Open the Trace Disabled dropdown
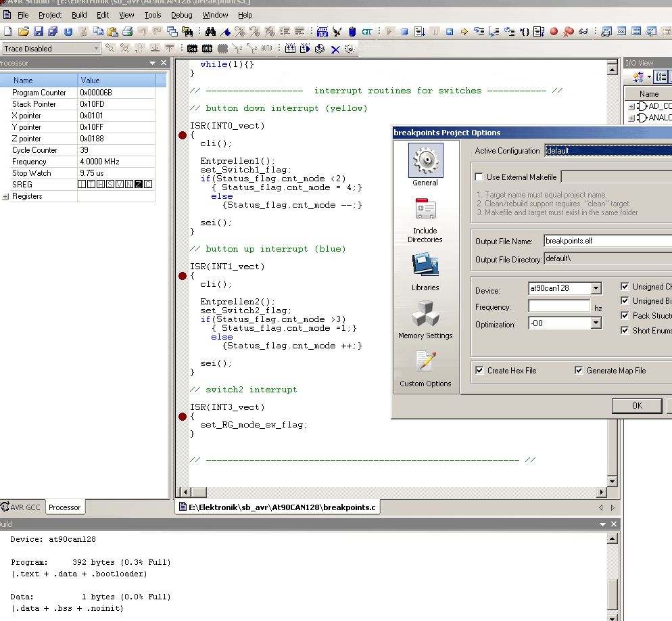 point(96,49)
